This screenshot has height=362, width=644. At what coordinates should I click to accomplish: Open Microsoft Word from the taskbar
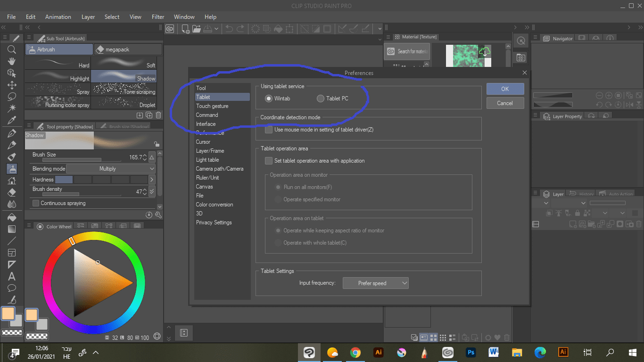click(x=494, y=352)
